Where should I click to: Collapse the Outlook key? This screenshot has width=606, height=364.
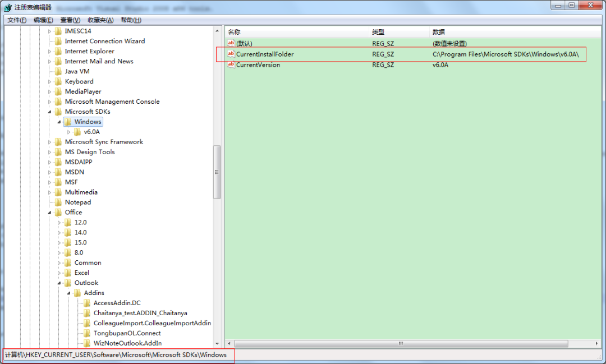tap(59, 283)
